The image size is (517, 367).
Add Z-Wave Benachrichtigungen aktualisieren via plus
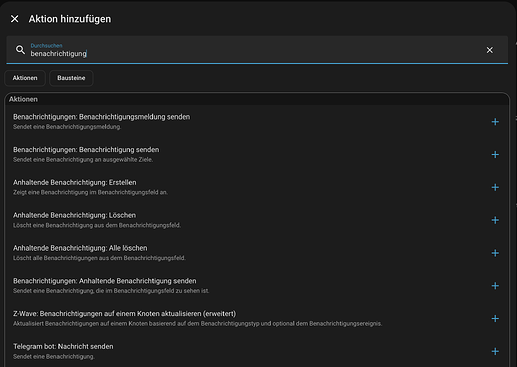[x=495, y=319]
